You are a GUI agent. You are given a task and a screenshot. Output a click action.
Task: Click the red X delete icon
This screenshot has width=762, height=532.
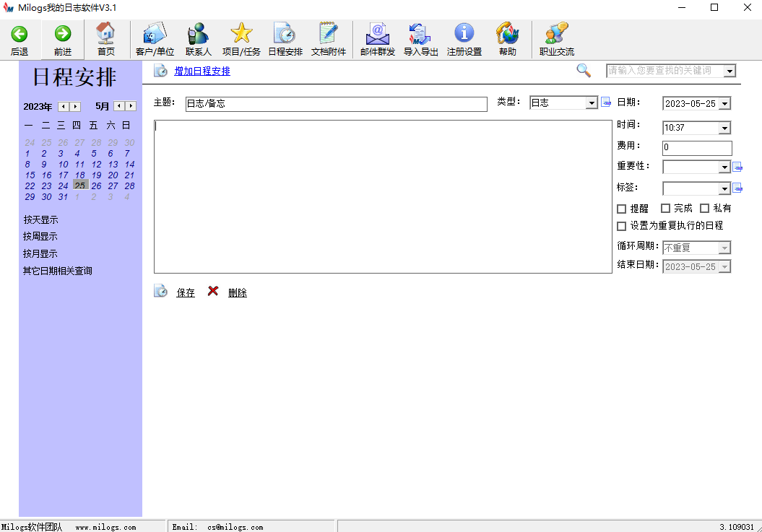point(213,290)
